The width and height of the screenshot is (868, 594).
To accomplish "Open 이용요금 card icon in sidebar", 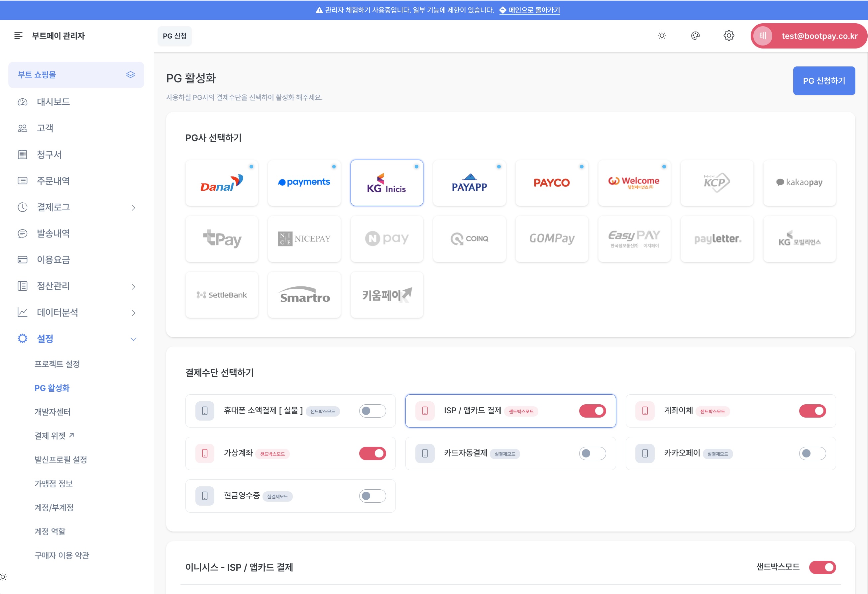I will pos(22,260).
